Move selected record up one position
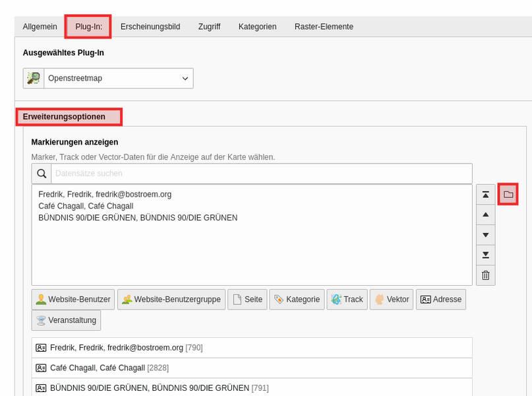This screenshot has height=396, width=532. coord(485,214)
